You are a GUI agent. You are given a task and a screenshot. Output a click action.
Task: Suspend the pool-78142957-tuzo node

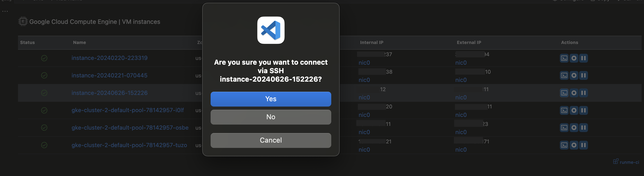click(583, 145)
